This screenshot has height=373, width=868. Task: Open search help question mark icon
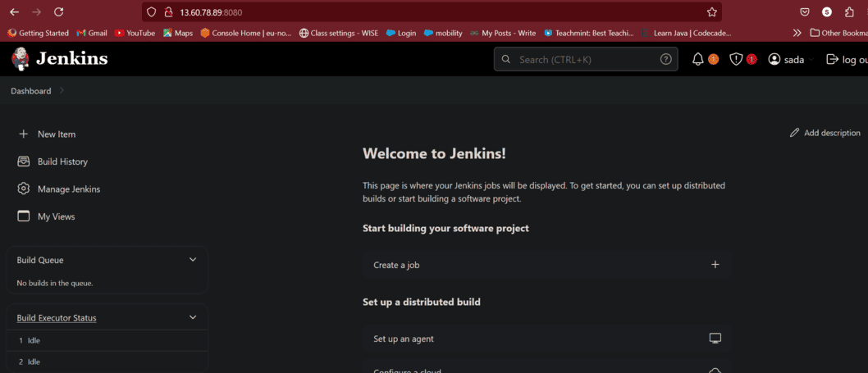pos(665,59)
